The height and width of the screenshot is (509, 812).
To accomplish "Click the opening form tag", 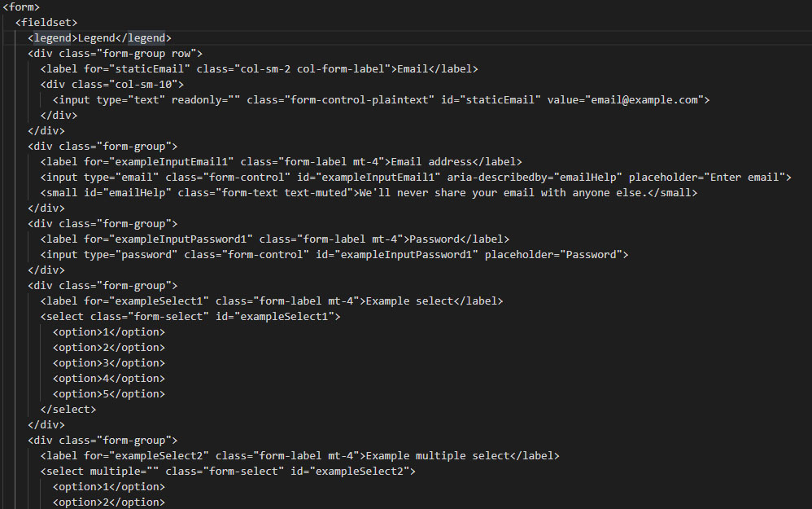I will 21,7.
